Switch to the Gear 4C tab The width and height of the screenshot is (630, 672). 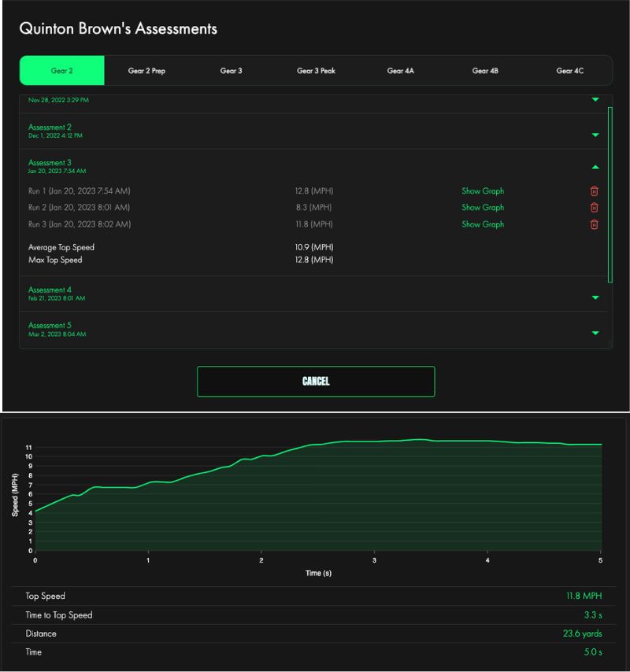(x=570, y=71)
